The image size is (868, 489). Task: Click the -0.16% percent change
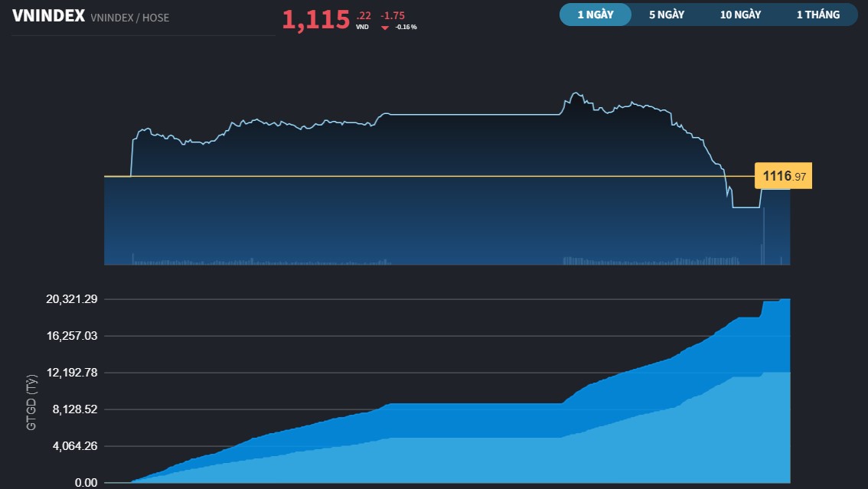(406, 27)
